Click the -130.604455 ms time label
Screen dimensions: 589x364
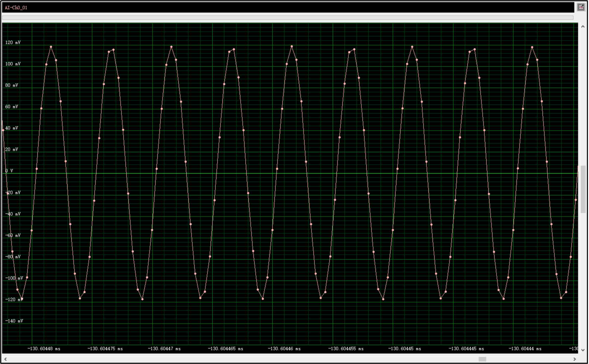346,349
